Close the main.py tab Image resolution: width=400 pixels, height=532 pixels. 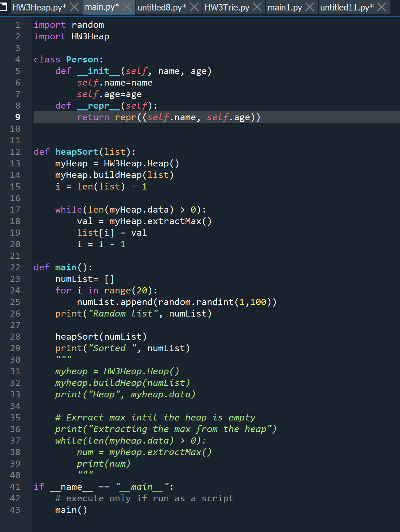[x=127, y=7]
